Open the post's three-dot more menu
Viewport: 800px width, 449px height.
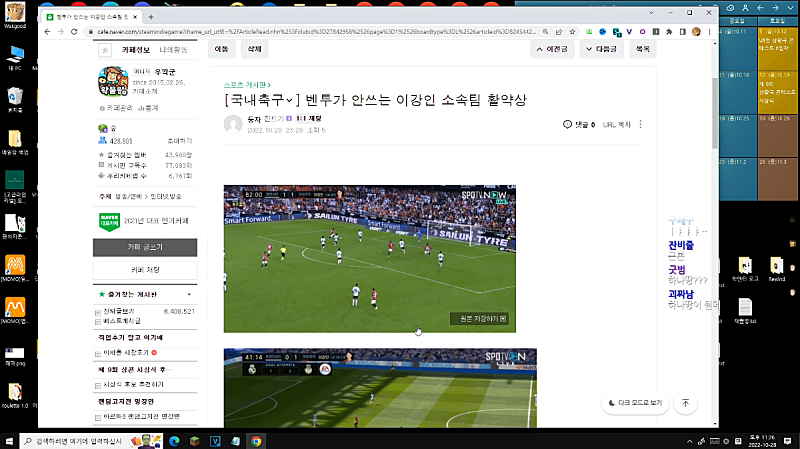click(x=641, y=124)
